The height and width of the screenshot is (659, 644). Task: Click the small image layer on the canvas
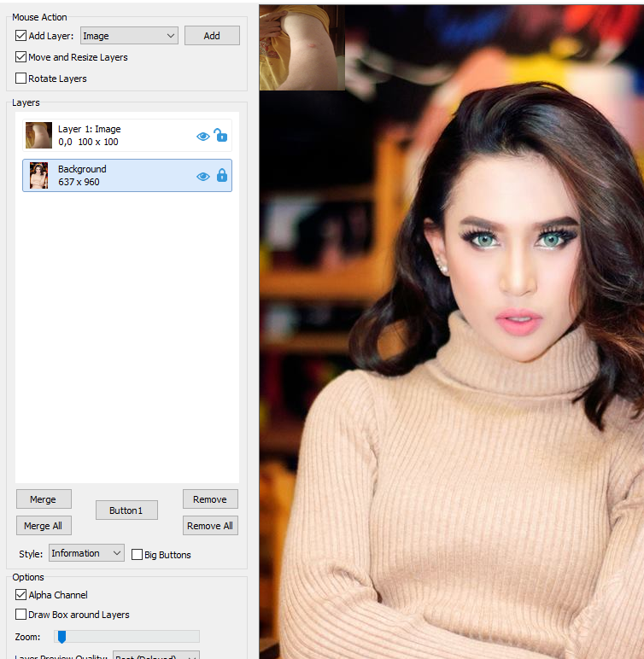point(302,48)
